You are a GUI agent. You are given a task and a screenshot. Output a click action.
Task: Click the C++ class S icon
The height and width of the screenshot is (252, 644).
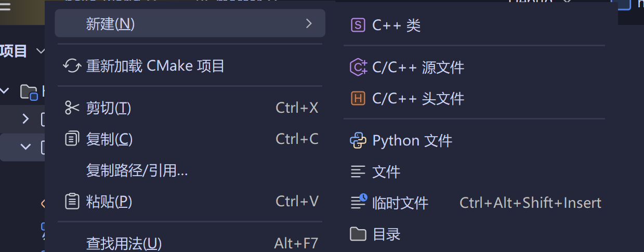(x=358, y=25)
